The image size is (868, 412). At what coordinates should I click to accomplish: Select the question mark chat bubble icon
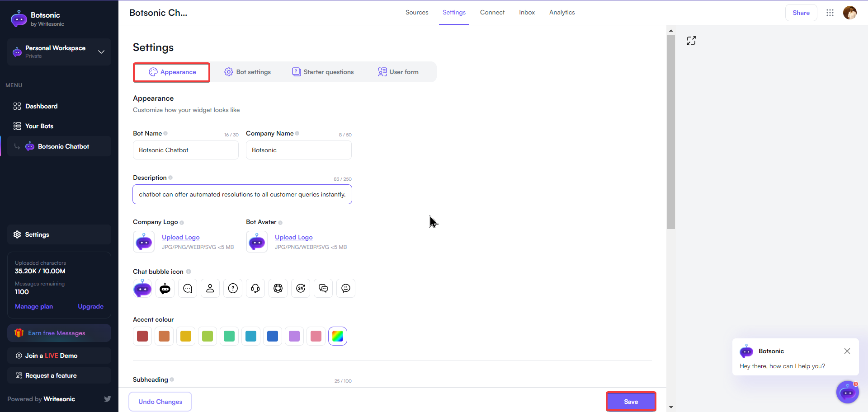tap(233, 288)
